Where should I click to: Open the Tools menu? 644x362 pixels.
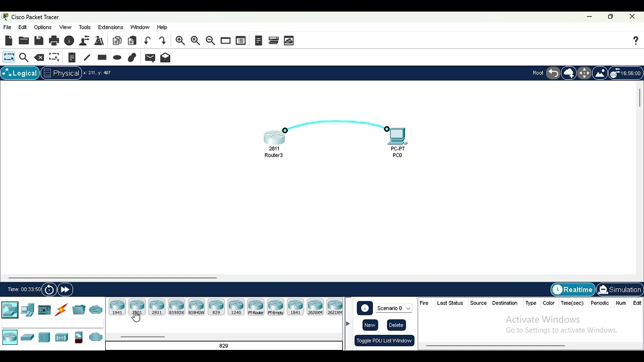85,27
